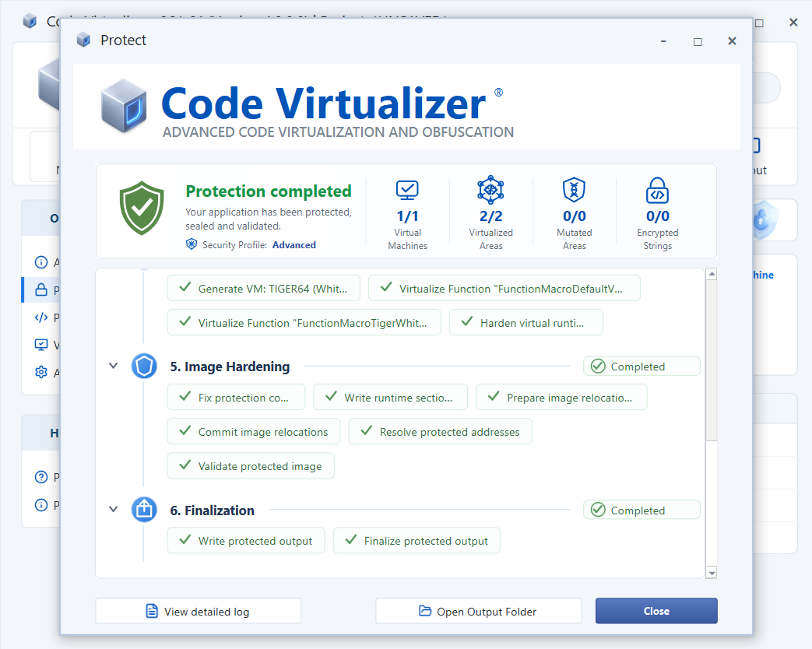Image resolution: width=812 pixels, height=649 pixels.
Task: Click the Code Virtualizer cube logo
Action: [124, 106]
